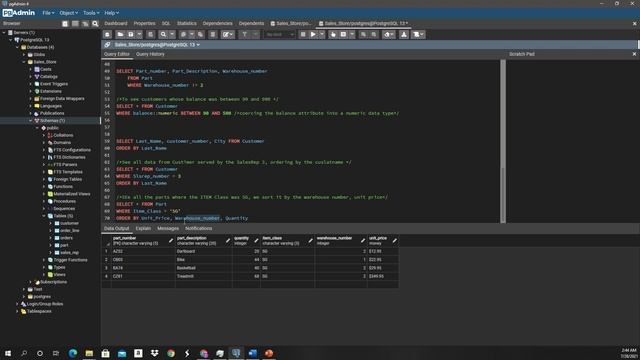
Task: Click edit pencil in part_description column header
Action: point(228,241)
